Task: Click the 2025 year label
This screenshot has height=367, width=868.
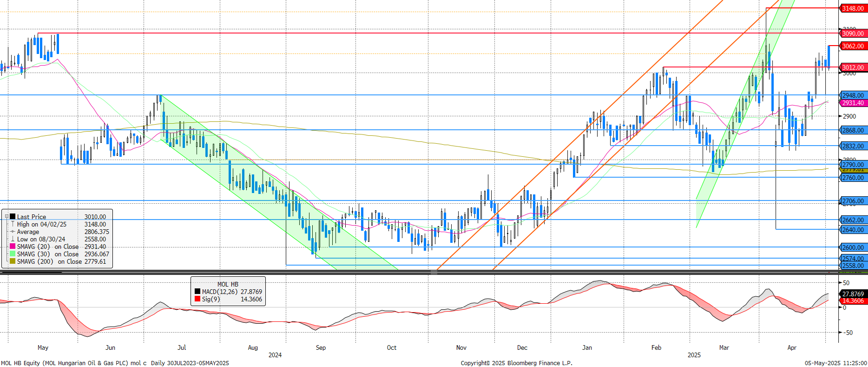Action: 694,355
